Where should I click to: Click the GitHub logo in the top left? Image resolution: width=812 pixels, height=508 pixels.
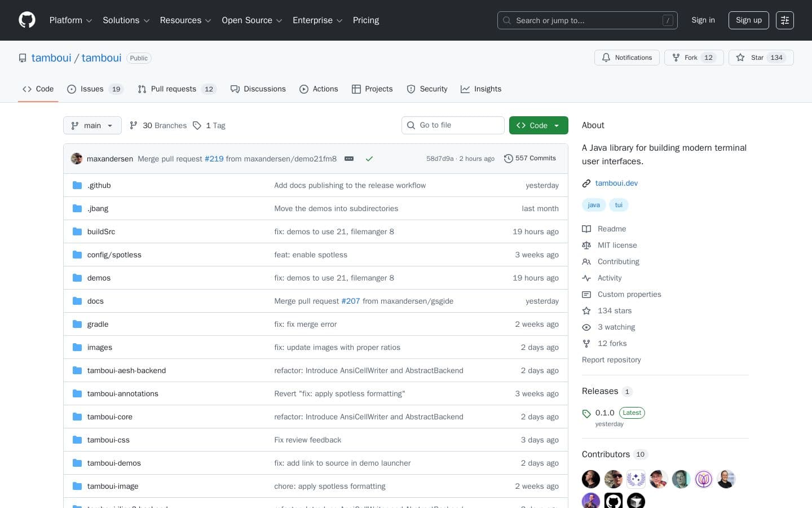pos(27,20)
